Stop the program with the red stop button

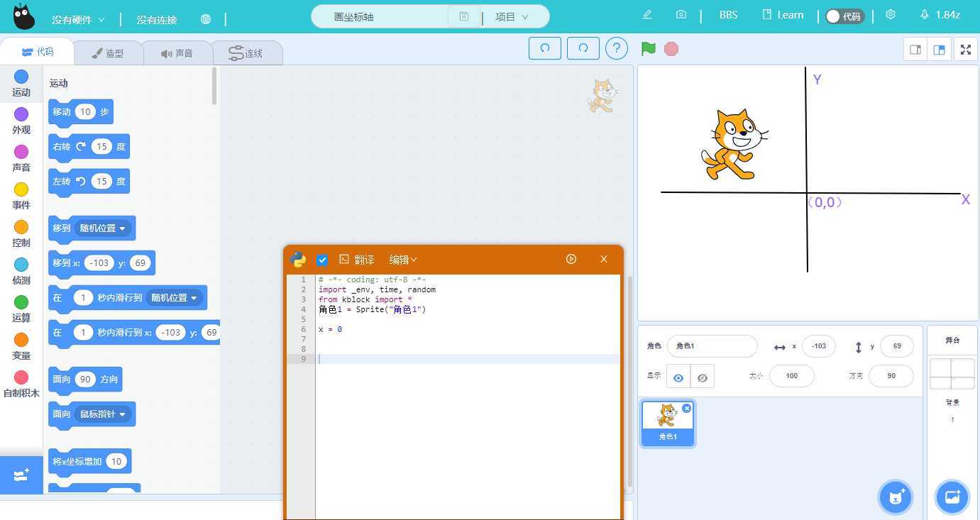(x=671, y=48)
